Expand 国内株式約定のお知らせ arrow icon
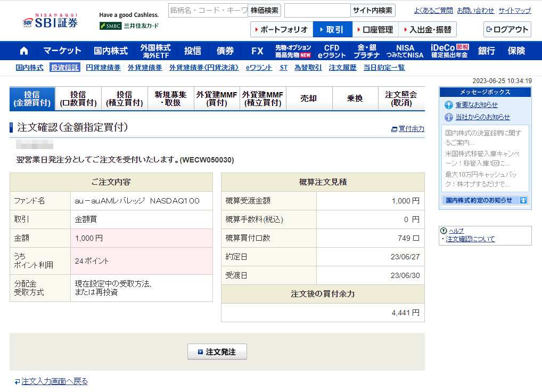The width and height of the screenshot is (542, 392). 523,200
